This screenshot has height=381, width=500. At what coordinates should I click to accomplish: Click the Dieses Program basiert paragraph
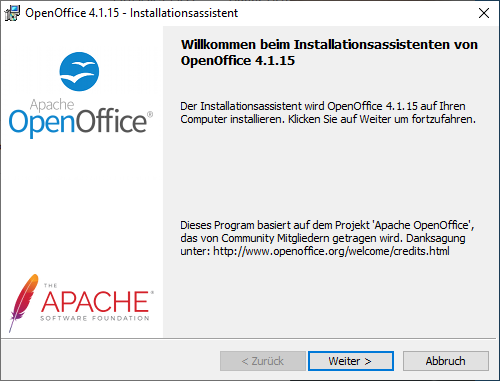[327, 238]
